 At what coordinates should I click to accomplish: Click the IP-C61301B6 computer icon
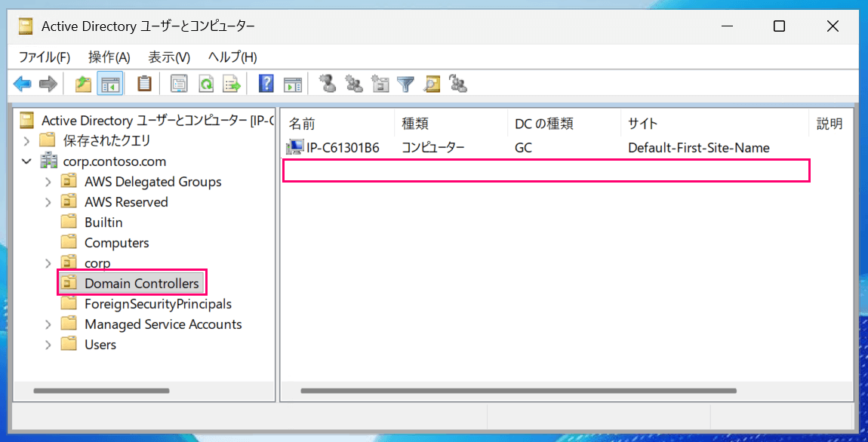[x=294, y=148]
